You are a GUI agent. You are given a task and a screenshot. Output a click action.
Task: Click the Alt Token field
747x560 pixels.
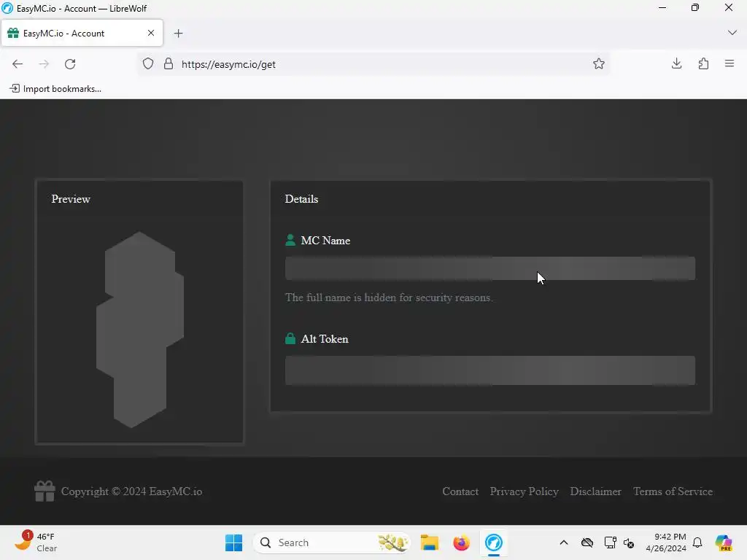tap(489, 370)
